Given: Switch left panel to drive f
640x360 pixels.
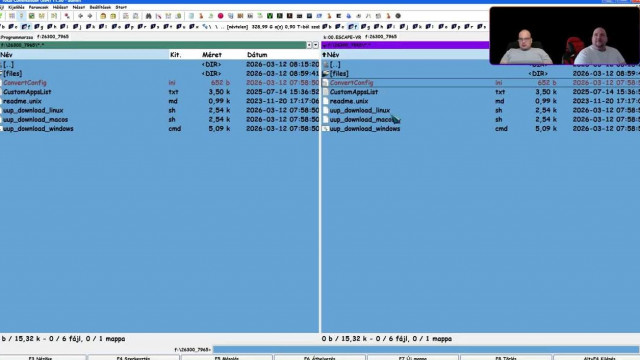Looking at the screenshot, I should [x=26, y=27].
